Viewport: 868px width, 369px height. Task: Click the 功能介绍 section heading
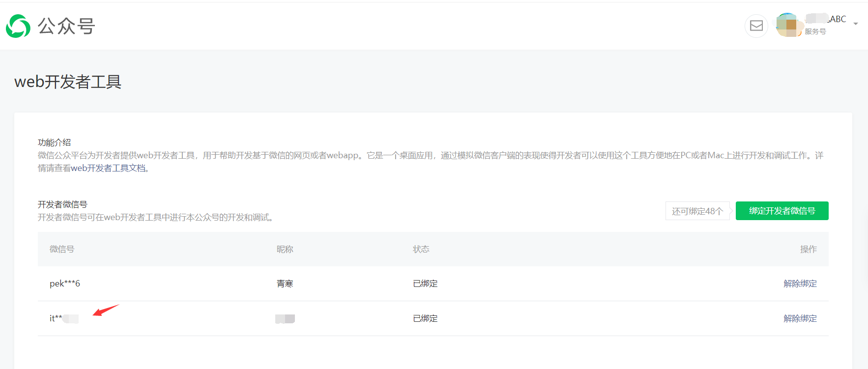tap(55, 142)
